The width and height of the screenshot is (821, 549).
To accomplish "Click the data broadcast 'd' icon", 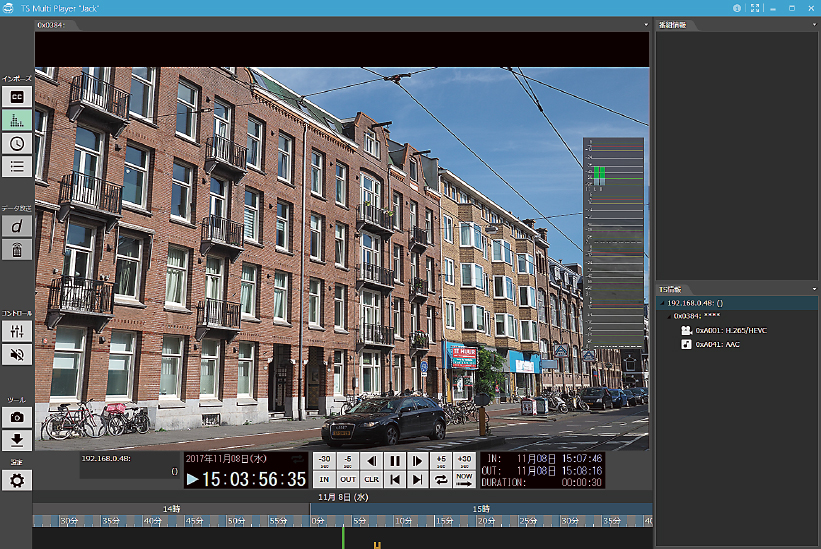I will [x=17, y=227].
